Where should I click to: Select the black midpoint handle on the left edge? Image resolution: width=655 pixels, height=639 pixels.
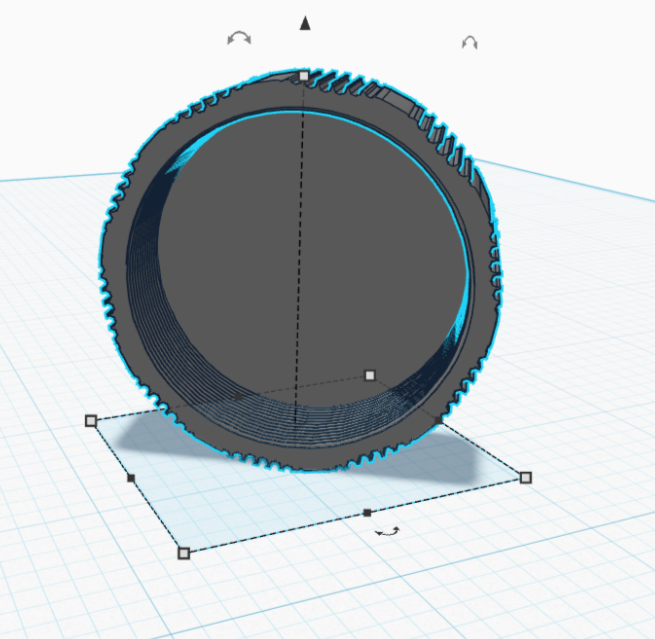(x=131, y=479)
